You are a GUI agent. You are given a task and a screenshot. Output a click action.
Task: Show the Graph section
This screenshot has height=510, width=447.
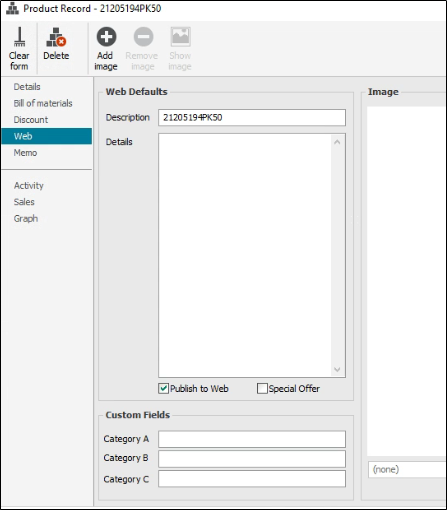coord(26,219)
